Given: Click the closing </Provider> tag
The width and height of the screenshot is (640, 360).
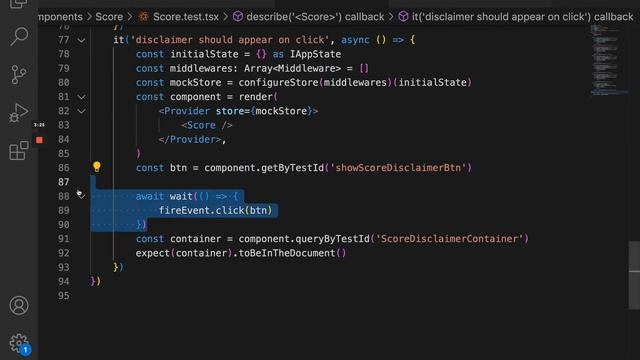Looking at the screenshot, I should (190, 139).
